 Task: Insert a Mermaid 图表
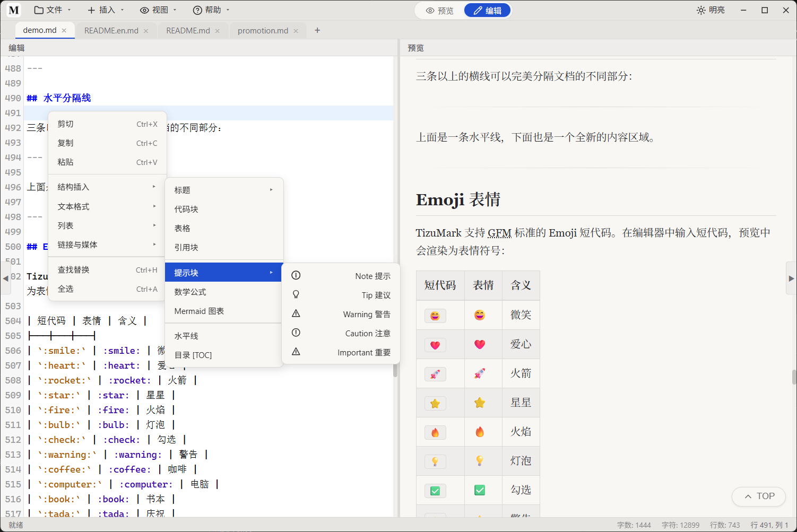(x=224, y=311)
